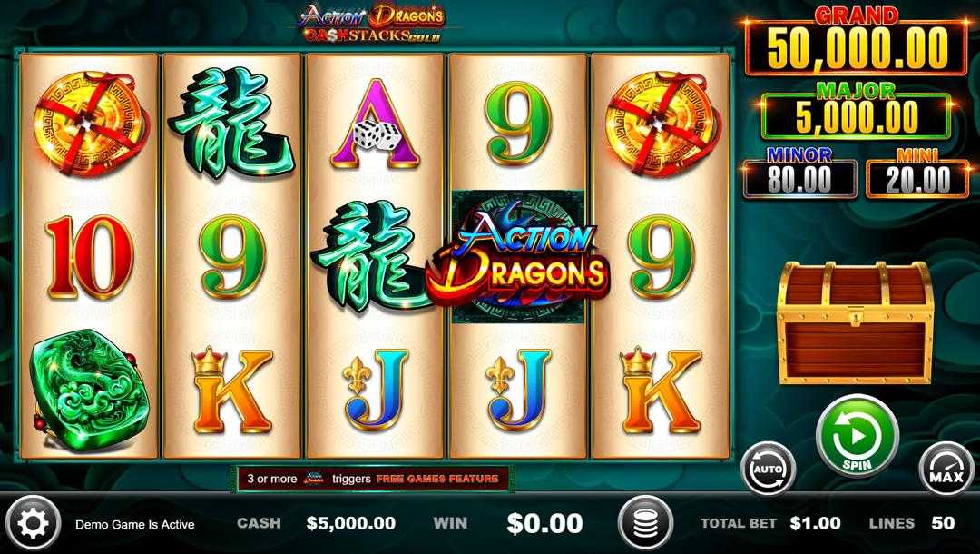980x554 pixels.
Task: Open the Free Games Feature info banner
Action: [373, 479]
